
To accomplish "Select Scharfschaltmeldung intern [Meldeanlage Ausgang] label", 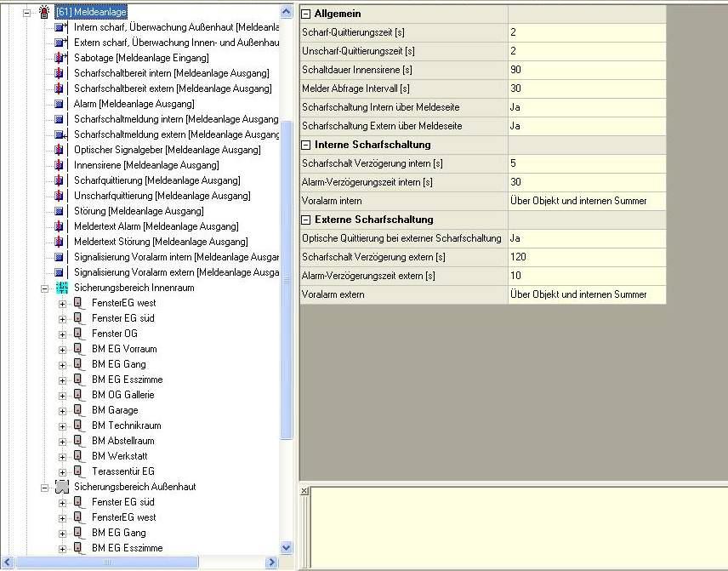I will pyautogui.click(x=176, y=119).
